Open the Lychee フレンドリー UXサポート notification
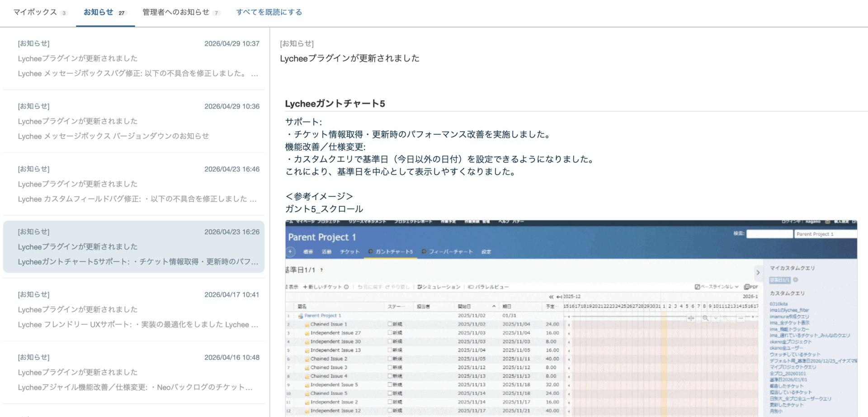868x417 pixels. point(134,309)
